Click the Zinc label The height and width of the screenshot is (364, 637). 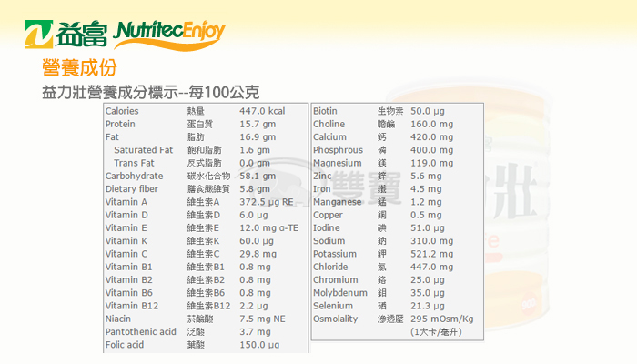[322, 176]
